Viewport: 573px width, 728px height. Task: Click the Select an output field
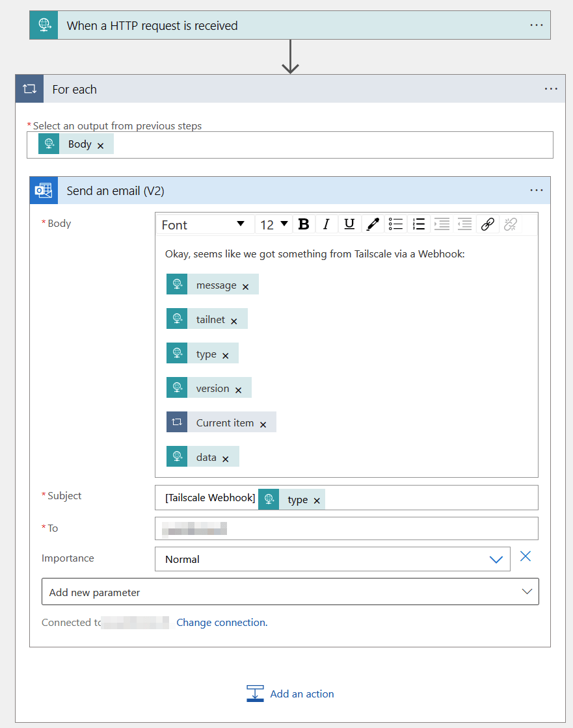[290, 145]
